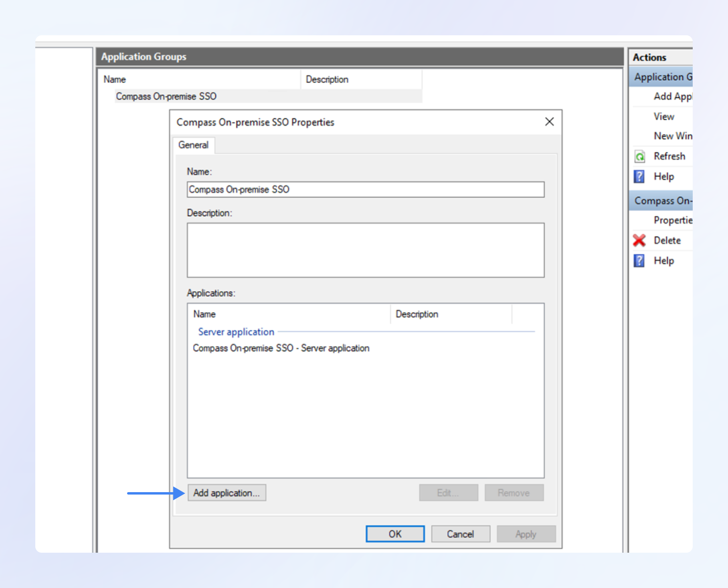Select the General tab
This screenshot has width=728, height=588.
click(x=193, y=145)
